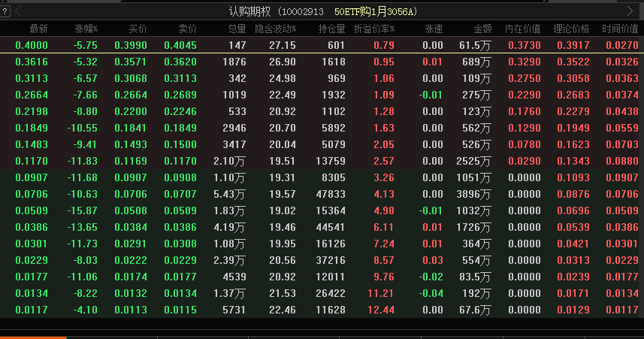Go to previous option with left arrow

coord(18,11)
